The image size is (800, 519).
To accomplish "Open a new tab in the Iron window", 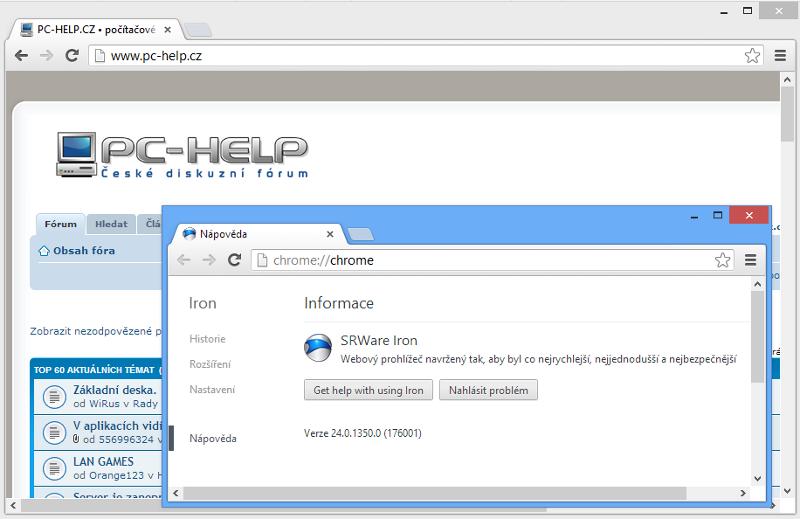I will 361,235.
